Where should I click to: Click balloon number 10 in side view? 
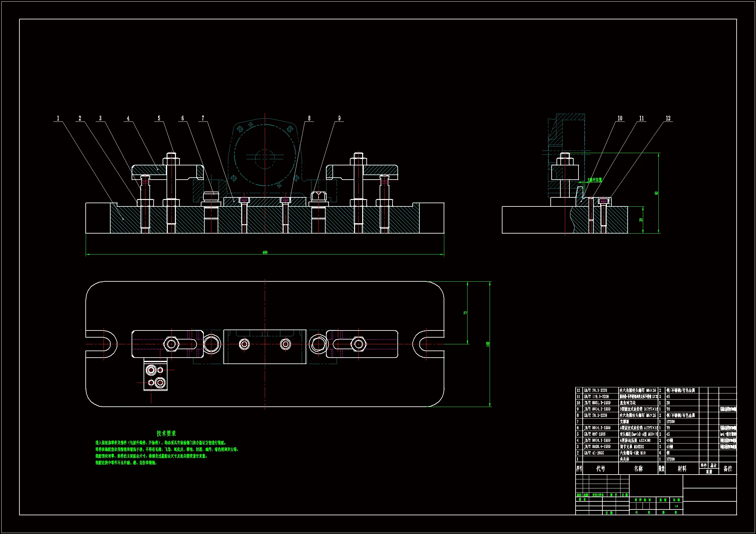point(620,118)
